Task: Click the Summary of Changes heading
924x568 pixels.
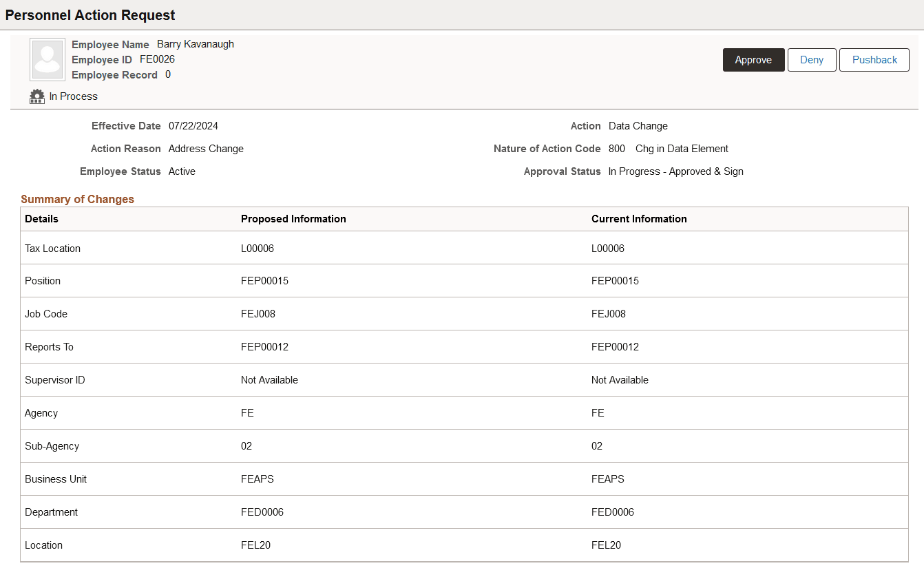Action: click(77, 199)
